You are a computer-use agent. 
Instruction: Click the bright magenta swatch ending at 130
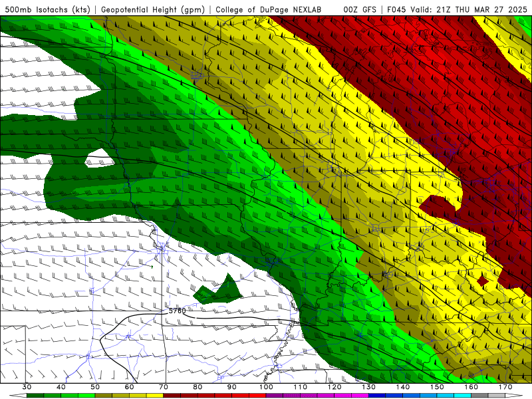[x=360, y=396]
